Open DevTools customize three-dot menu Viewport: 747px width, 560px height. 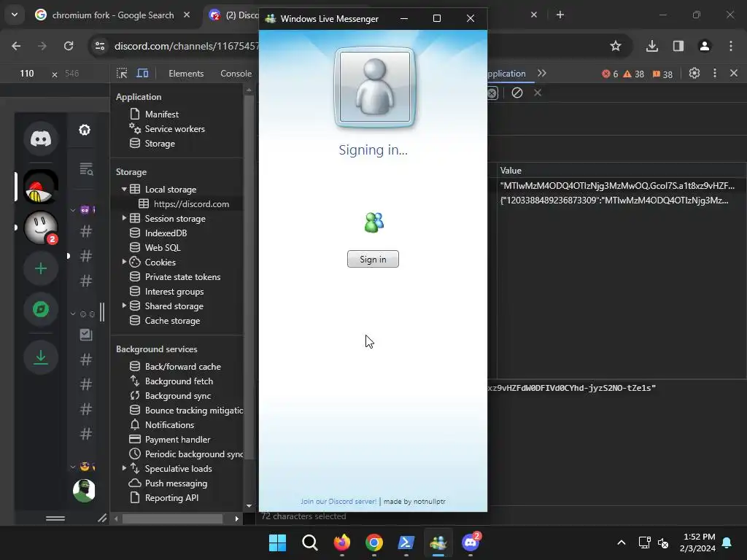715,74
